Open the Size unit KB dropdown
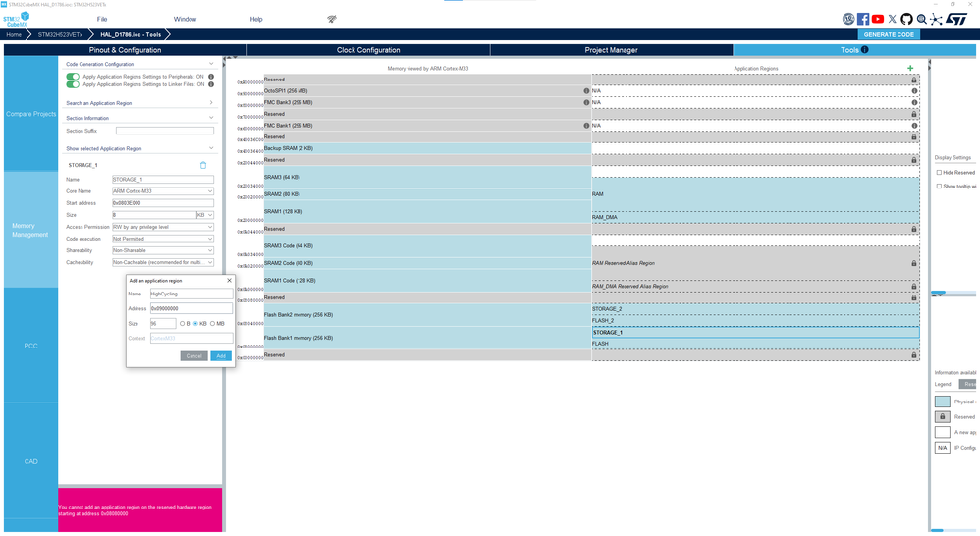Image resolution: width=980 pixels, height=536 pixels. click(205, 215)
